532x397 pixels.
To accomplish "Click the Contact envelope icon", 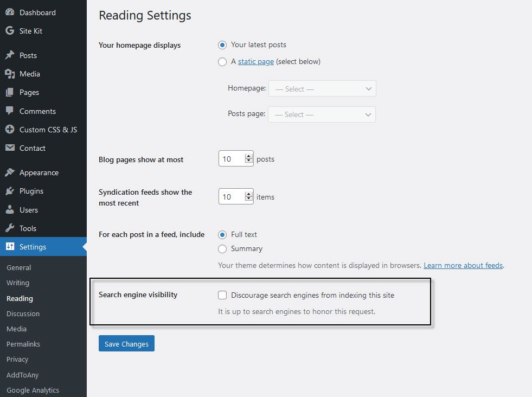I will (x=10, y=148).
